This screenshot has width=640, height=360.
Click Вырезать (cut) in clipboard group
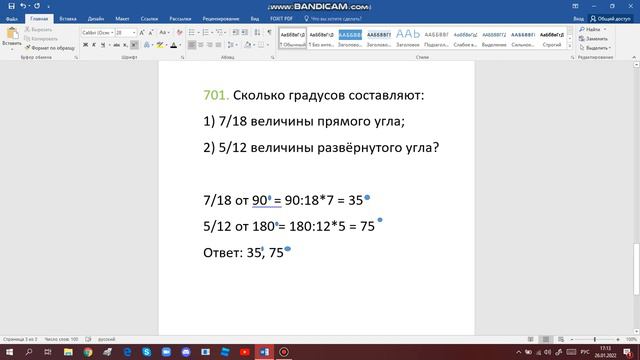38,29
